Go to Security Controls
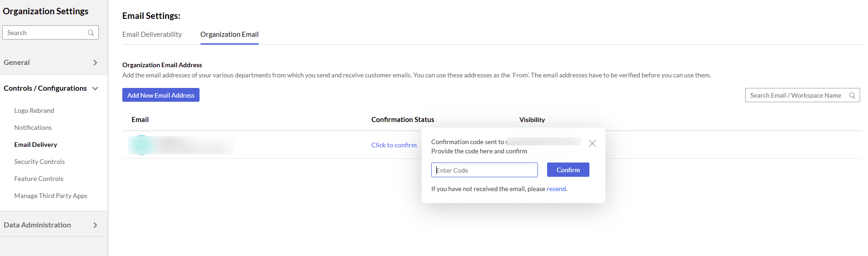Image resolution: width=868 pixels, height=256 pixels. 40,162
